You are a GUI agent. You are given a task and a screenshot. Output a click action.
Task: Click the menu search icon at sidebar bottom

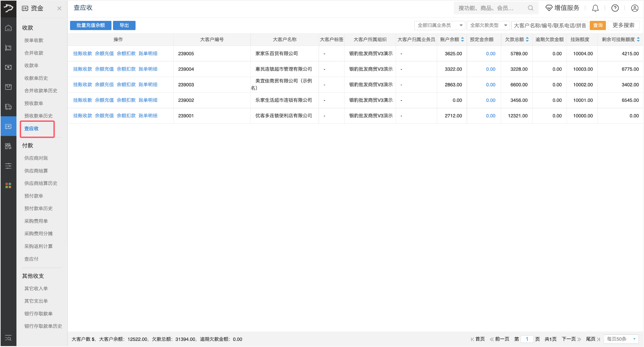8,338
